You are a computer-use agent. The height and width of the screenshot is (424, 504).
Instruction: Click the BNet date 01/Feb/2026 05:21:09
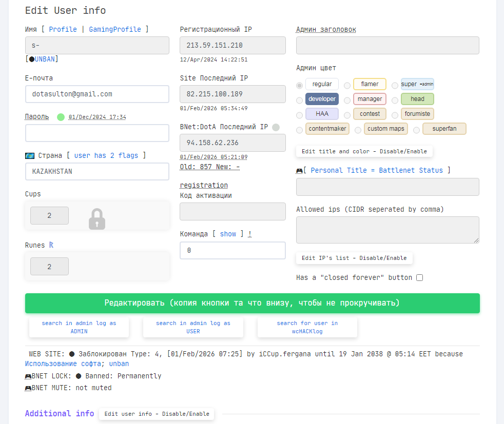click(214, 157)
